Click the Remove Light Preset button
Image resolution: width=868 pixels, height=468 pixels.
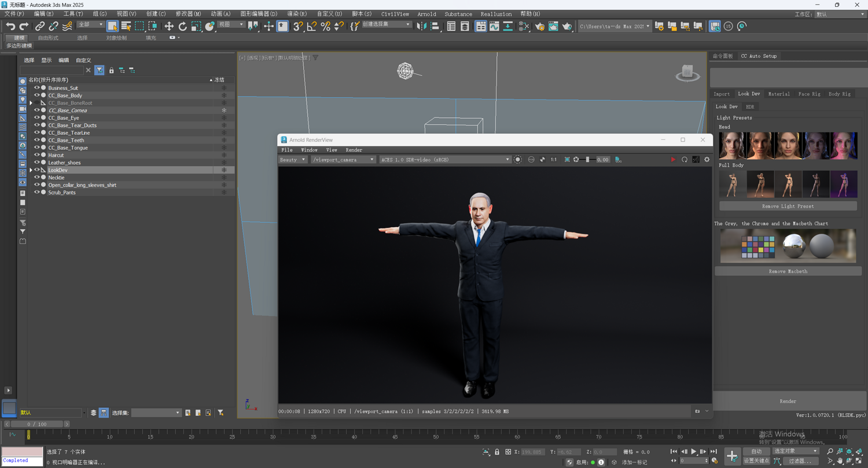pos(788,206)
